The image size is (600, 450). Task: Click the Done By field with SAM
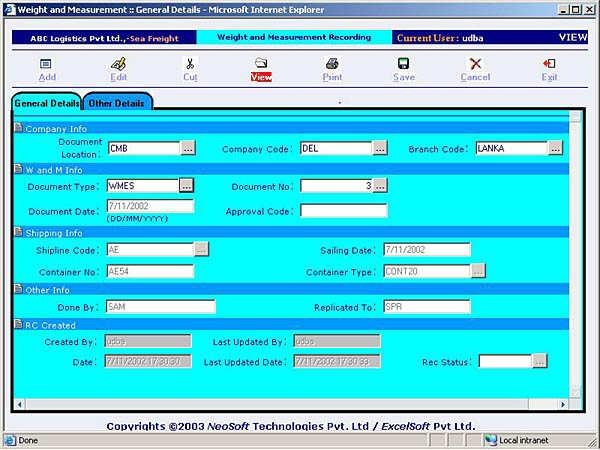161,306
